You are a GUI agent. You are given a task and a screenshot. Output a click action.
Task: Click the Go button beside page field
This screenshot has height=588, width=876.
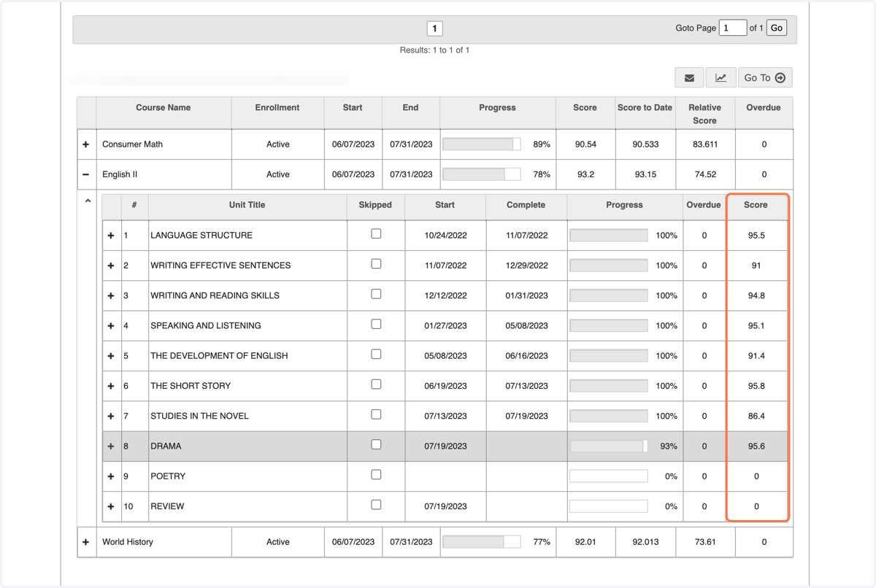[777, 28]
